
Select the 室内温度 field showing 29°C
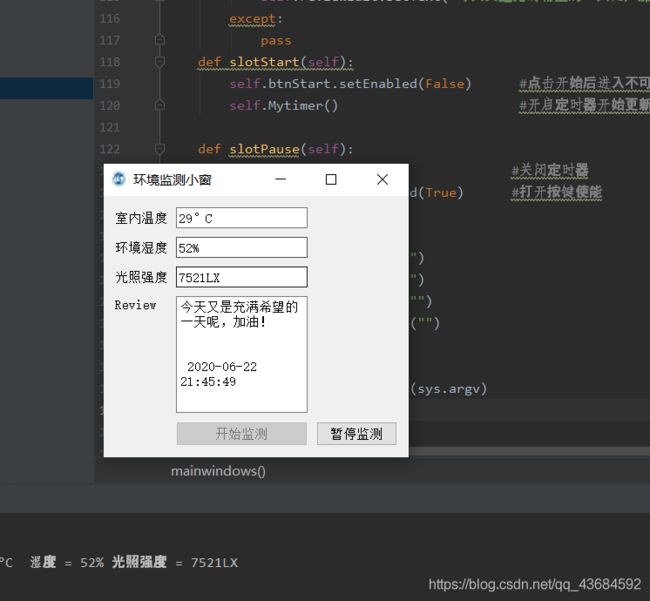tap(242, 218)
